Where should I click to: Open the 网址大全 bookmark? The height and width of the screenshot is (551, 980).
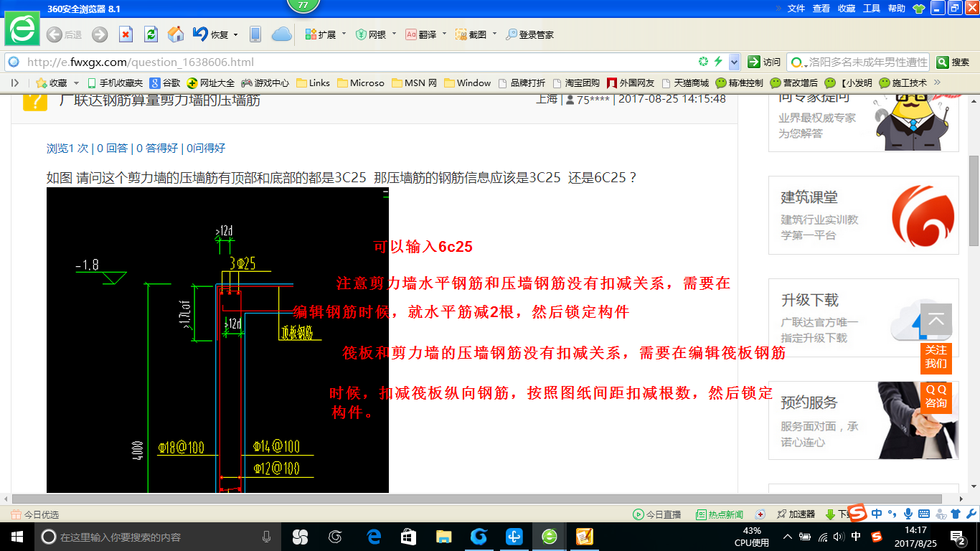pos(210,83)
